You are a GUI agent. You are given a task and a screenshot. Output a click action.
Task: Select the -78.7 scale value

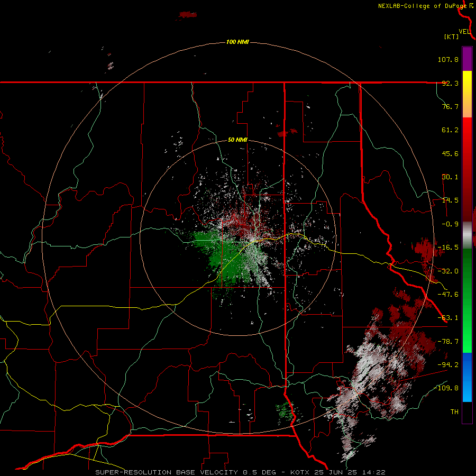coord(448,342)
